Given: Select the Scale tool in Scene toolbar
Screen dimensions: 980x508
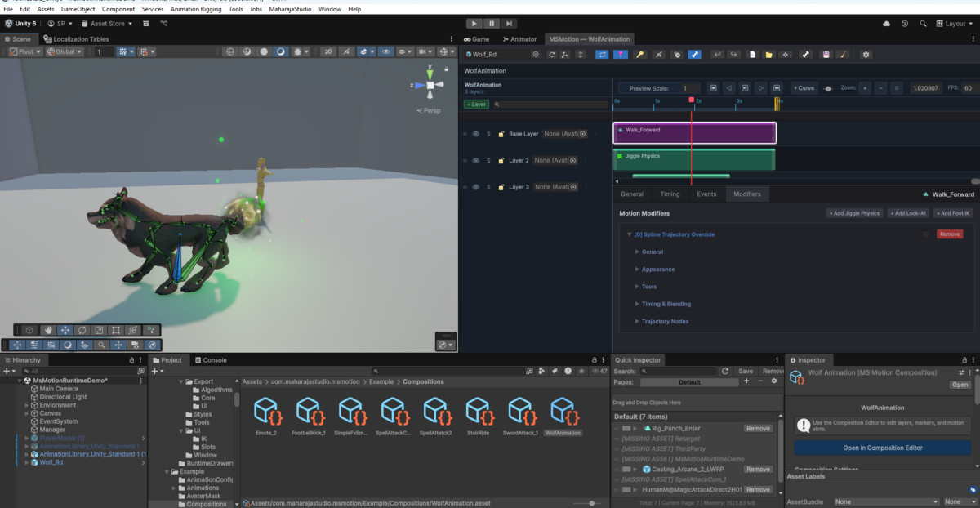Looking at the screenshot, I should (99, 330).
